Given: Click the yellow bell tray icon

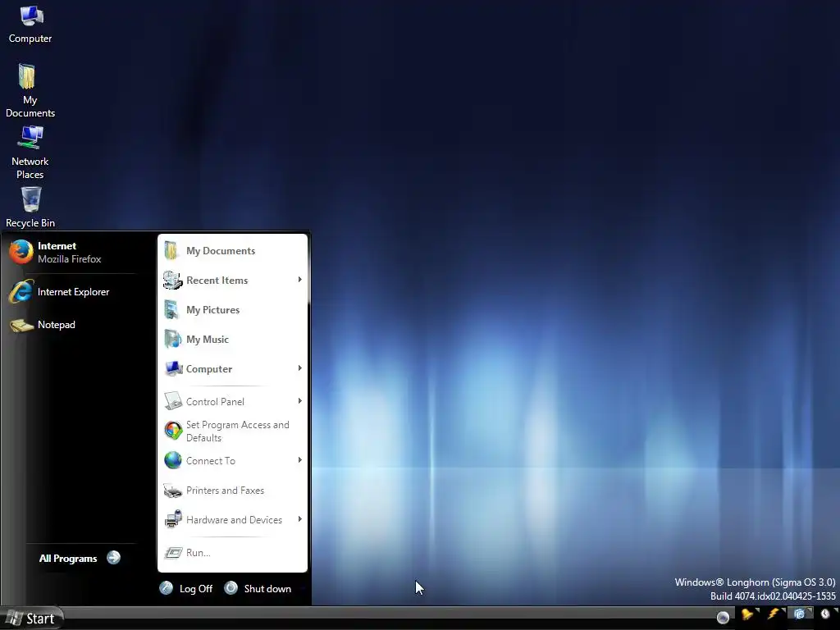Looking at the screenshot, I should [x=746, y=614].
